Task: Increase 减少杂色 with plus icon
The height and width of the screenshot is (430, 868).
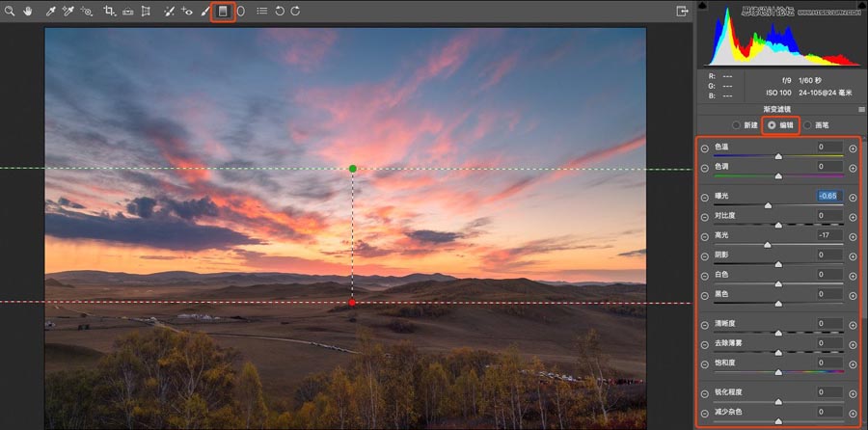Action: point(853,414)
